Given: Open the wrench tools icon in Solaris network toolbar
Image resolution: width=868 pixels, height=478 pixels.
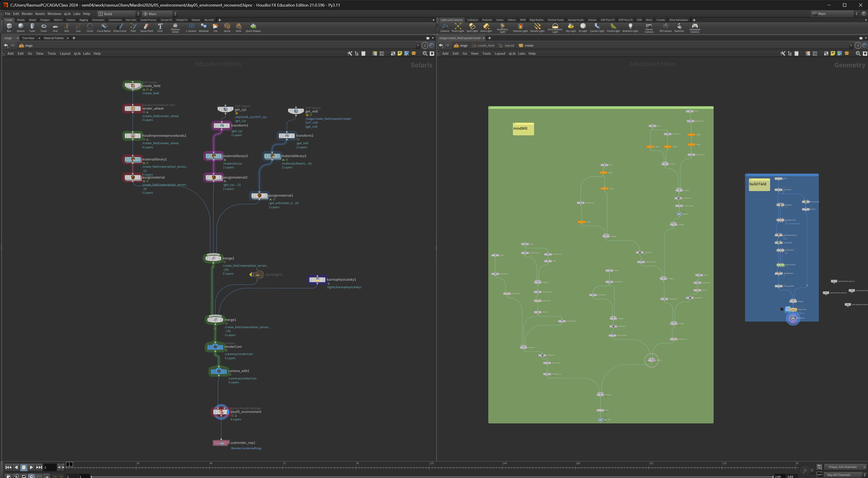Looking at the screenshot, I should tap(350, 54).
